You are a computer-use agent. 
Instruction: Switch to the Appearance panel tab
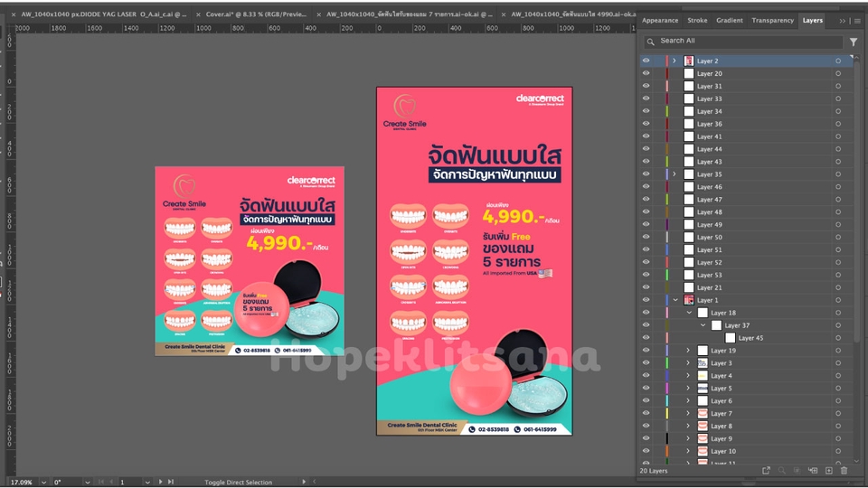click(x=660, y=21)
